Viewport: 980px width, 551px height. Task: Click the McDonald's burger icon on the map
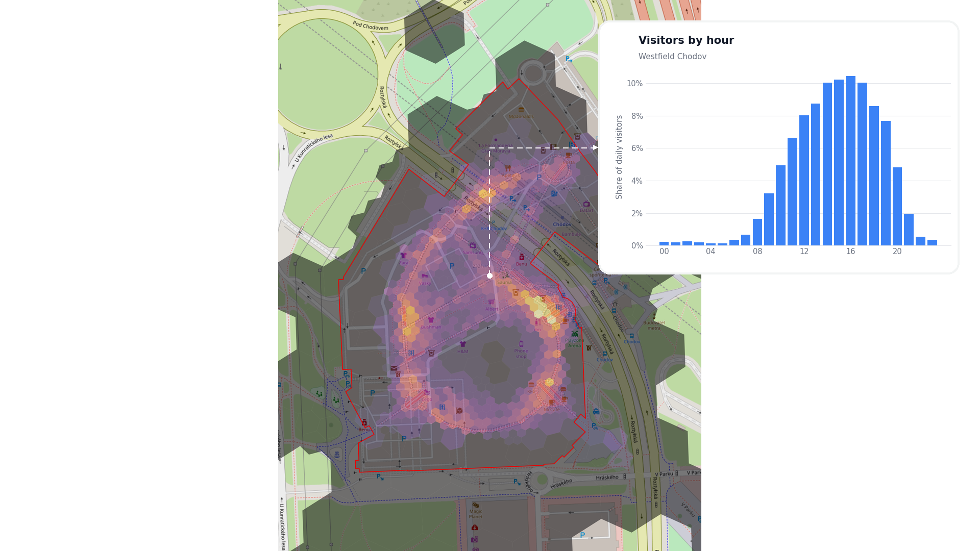pyautogui.click(x=521, y=110)
